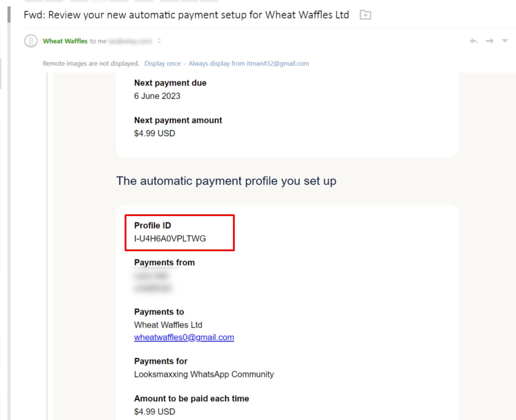The image size is (516, 420).
Task: Click the Wheat Waffles Ltd payee name
Action: tap(168, 325)
